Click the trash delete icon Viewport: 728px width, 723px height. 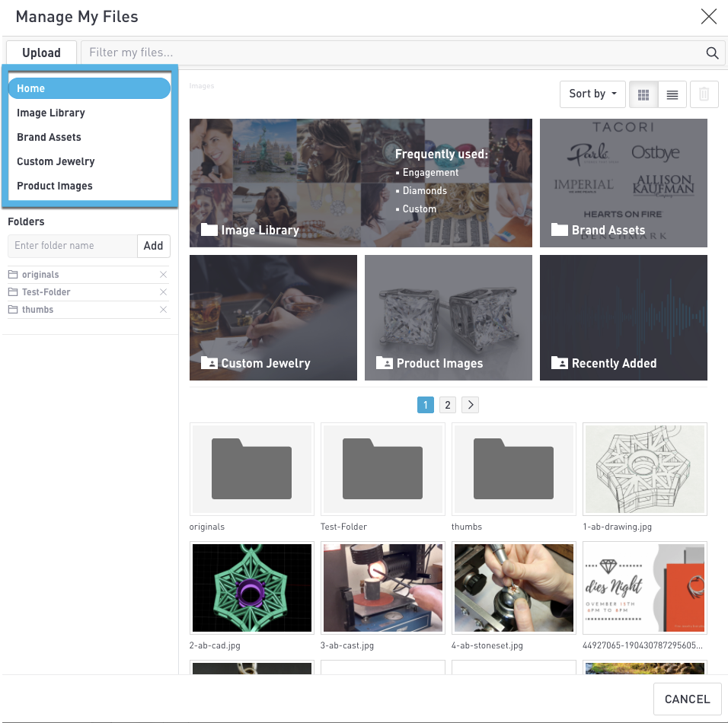click(x=704, y=94)
